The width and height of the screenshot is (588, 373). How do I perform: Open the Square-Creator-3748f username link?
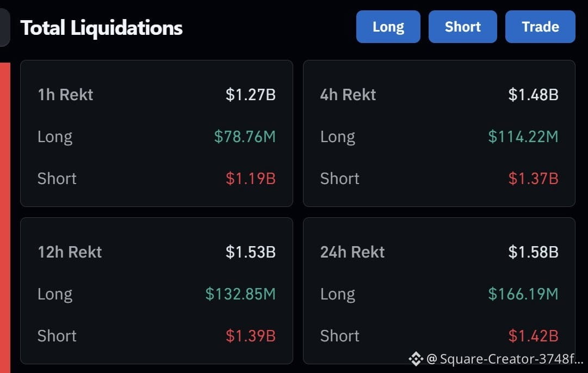(505, 359)
